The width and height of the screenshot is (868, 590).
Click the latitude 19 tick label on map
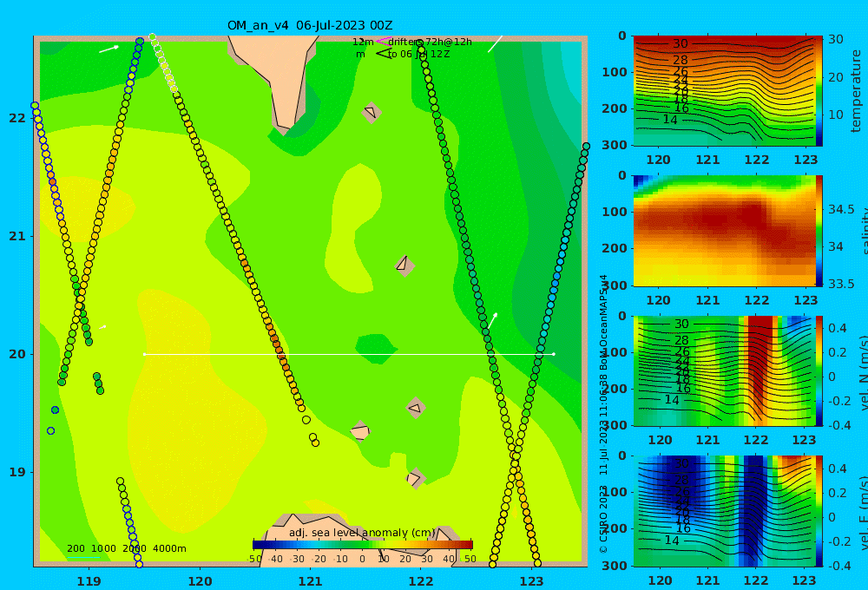(x=17, y=472)
